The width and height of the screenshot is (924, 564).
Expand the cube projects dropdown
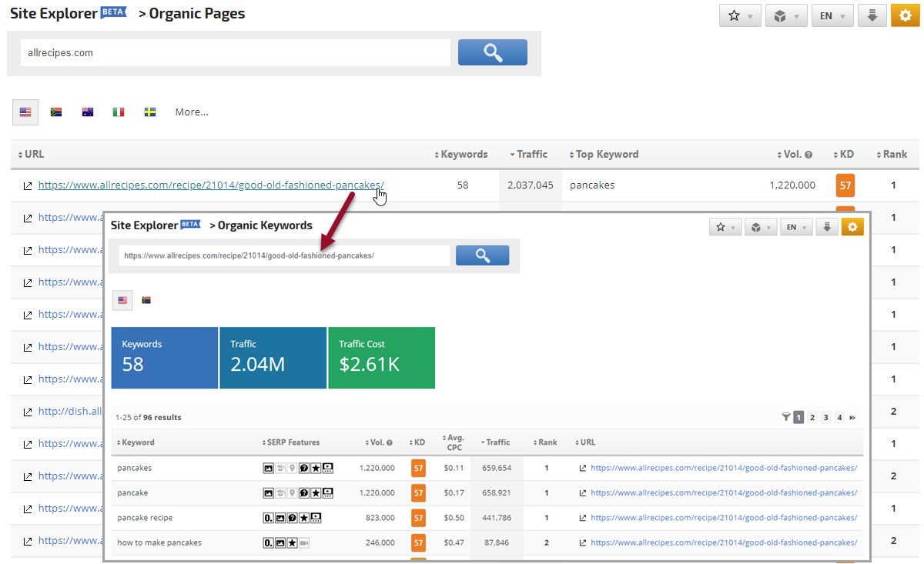pos(786,16)
